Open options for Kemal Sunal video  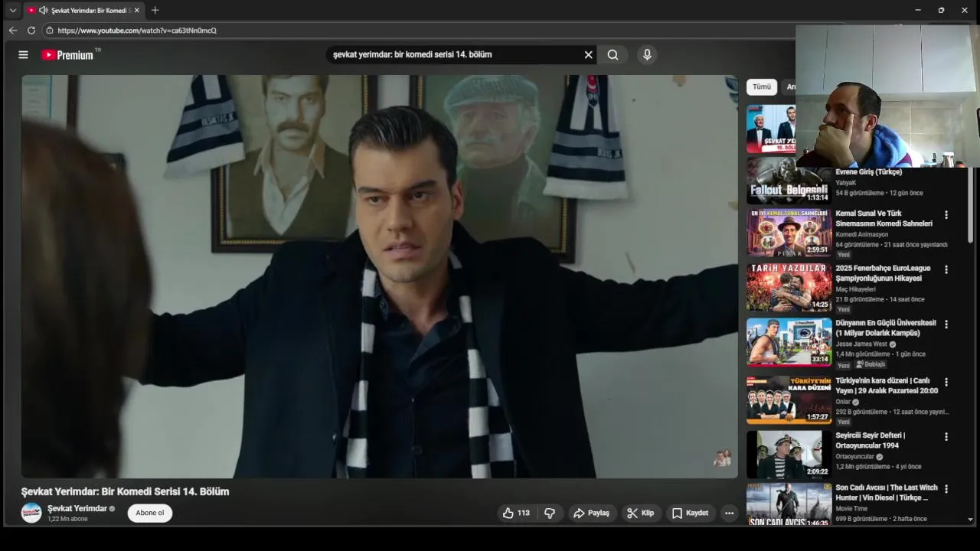(946, 215)
